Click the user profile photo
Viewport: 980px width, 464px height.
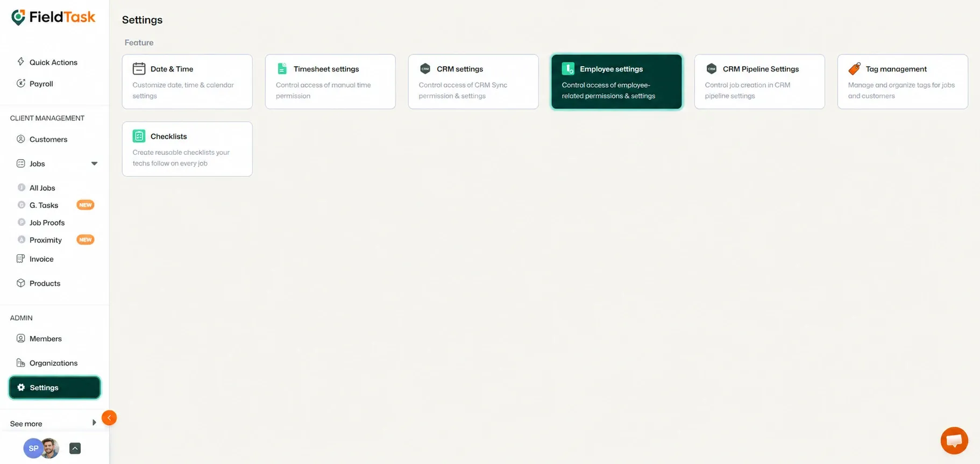50,448
